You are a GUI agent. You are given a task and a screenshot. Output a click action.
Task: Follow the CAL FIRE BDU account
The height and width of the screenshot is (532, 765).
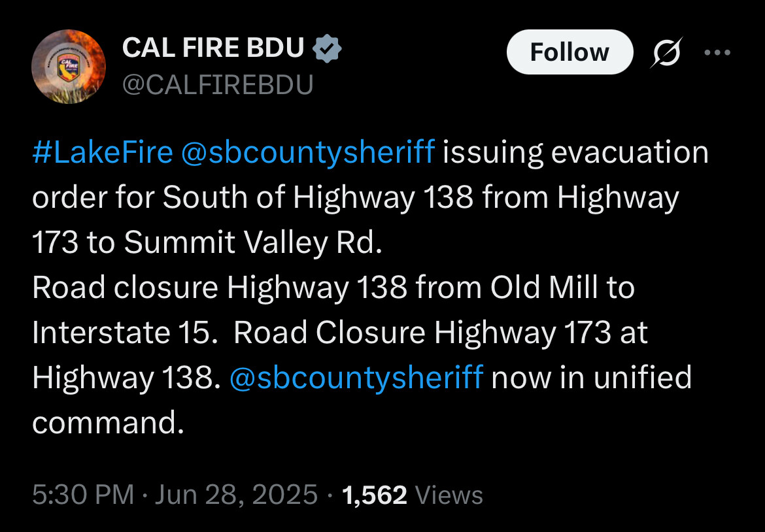click(570, 52)
